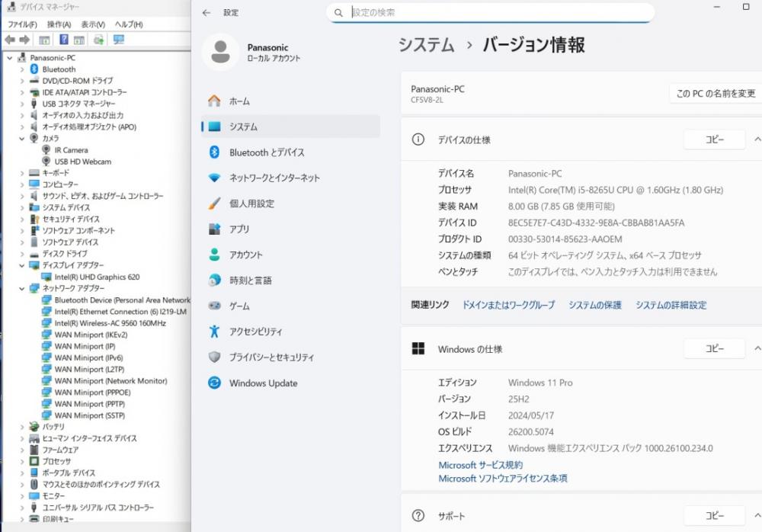Collapse the ネットワーク アダプター node

click(22, 288)
